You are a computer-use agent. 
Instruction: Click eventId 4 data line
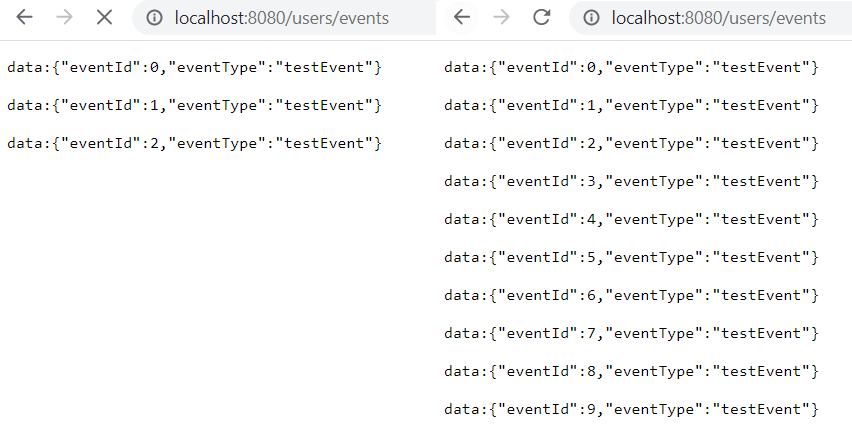[631, 220]
